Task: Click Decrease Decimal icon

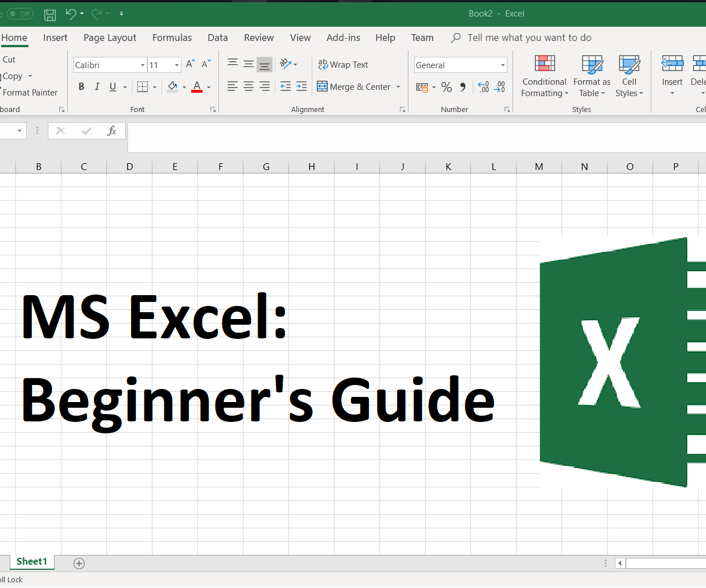Action: tap(499, 87)
